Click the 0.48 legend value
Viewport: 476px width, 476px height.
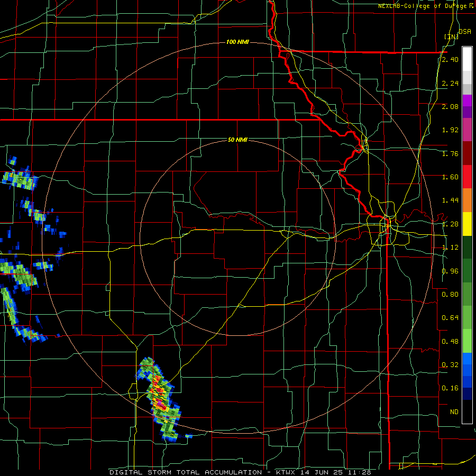(450, 342)
